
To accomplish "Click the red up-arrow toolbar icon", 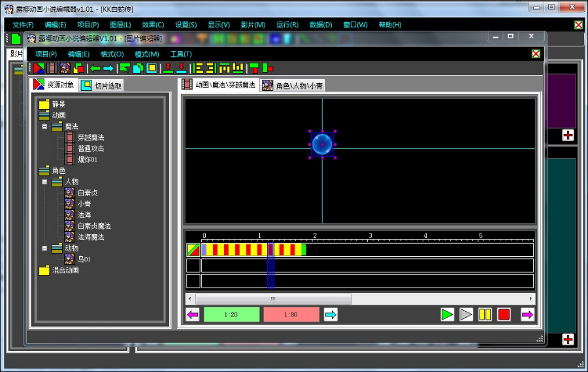I will pyautogui.click(x=168, y=68).
